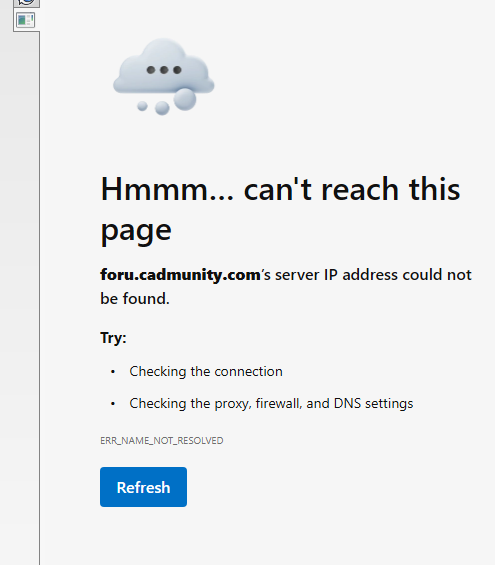Click the largest bubble beneath the cloud
Screen dimensions: 495x565
point(185,99)
